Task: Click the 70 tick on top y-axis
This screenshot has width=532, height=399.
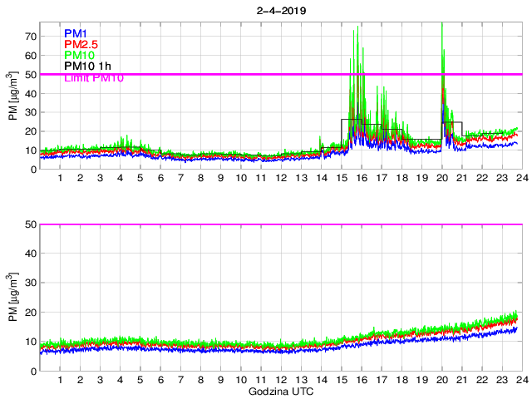Action: (30, 37)
